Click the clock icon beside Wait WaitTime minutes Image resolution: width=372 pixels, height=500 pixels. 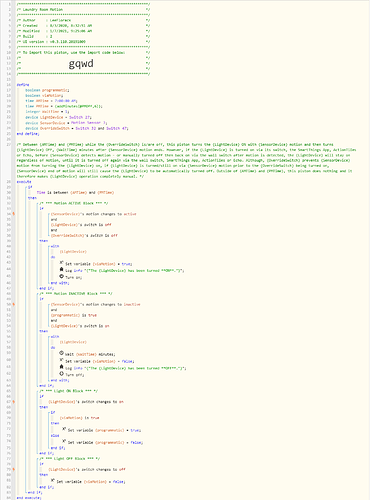tap(61, 353)
